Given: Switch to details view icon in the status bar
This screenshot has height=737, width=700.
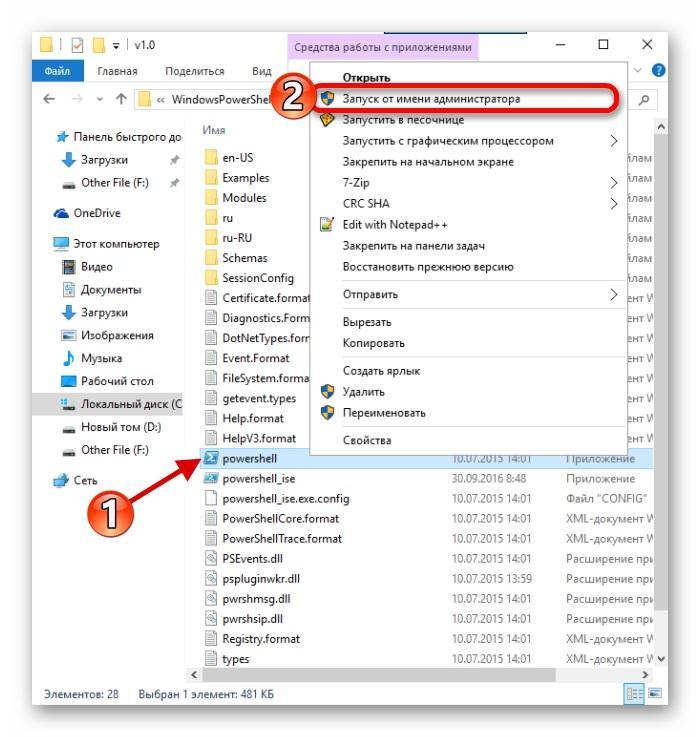Looking at the screenshot, I should 634,693.
